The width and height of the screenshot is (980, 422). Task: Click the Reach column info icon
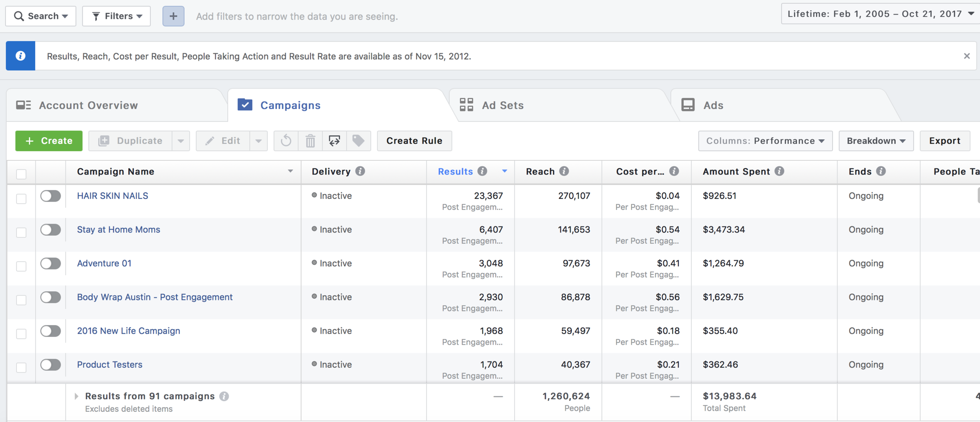pyautogui.click(x=564, y=171)
